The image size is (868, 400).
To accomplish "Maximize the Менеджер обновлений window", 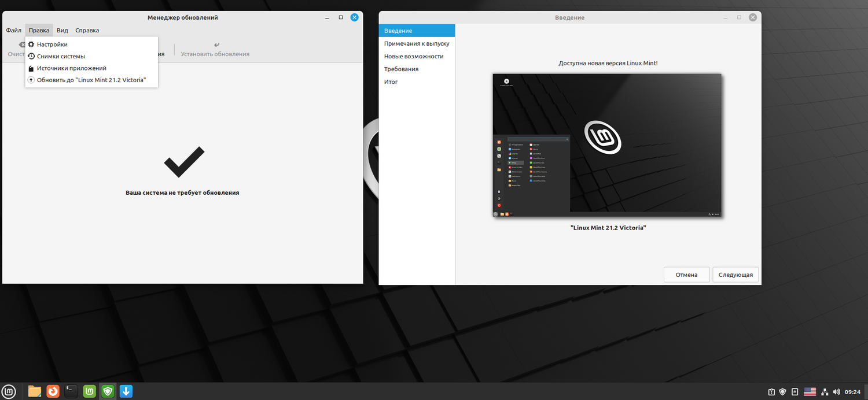I will (341, 17).
